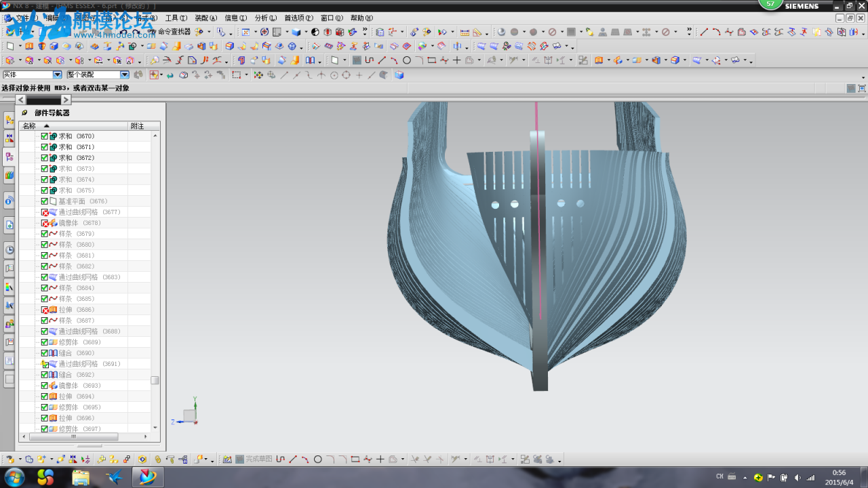Open the 信息(I) menu
868x488 pixels.
click(x=236, y=18)
